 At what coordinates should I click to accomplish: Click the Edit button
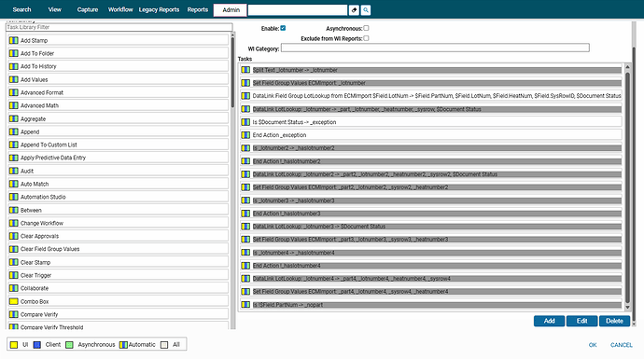[581, 321]
